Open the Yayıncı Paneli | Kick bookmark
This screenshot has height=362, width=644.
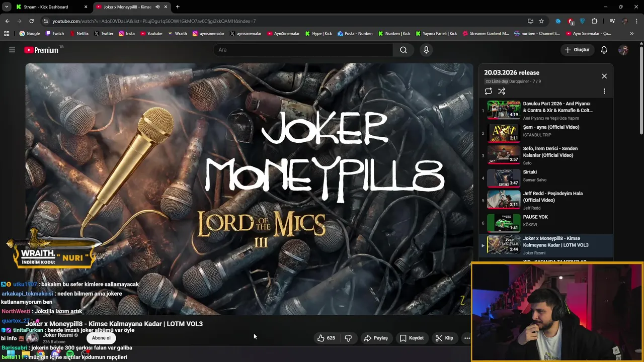436,34
